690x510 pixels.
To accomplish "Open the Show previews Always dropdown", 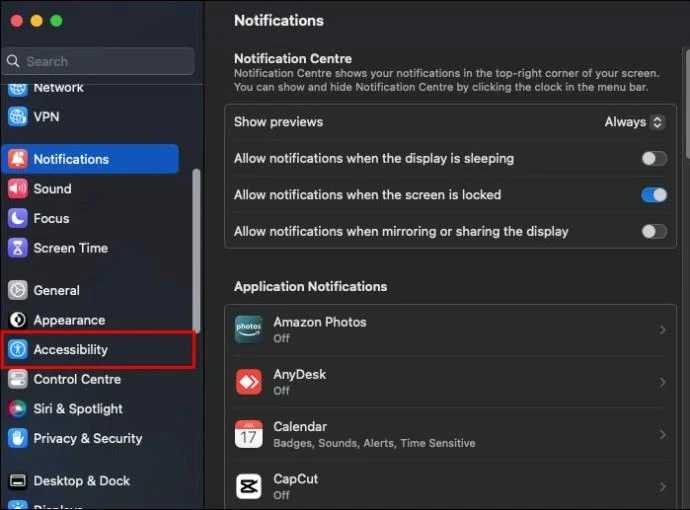I will pyautogui.click(x=634, y=122).
